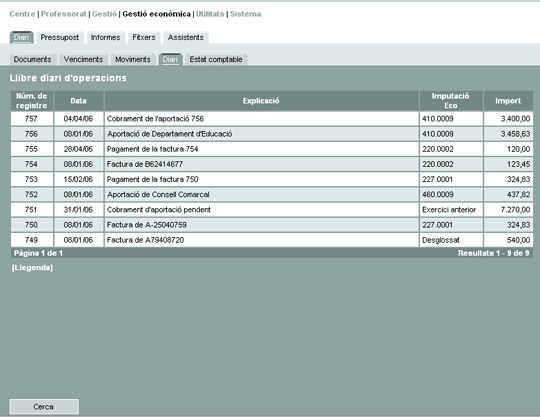Select register row 757
Screen dimensions: 540x417
click(x=272, y=119)
